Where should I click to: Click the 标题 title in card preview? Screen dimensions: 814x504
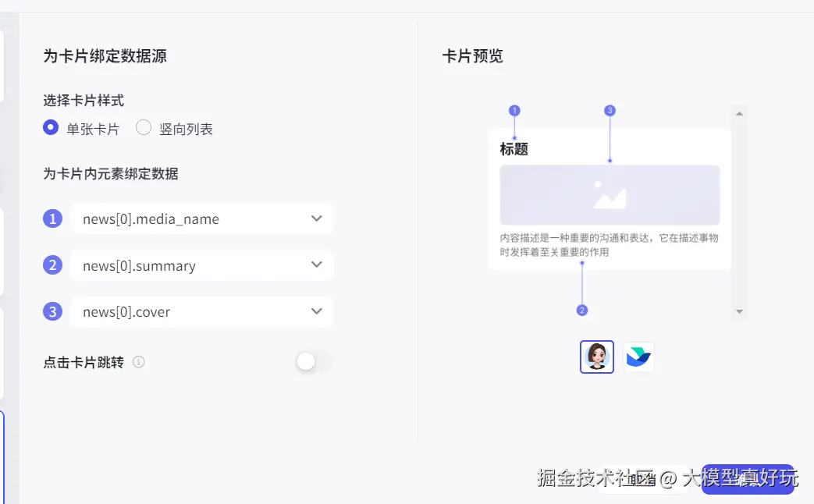point(514,150)
